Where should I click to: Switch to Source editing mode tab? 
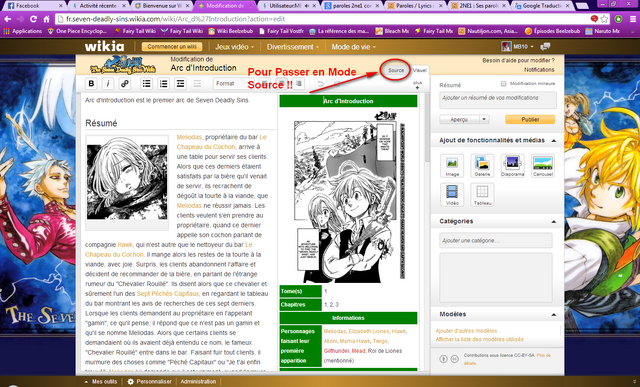click(x=396, y=70)
